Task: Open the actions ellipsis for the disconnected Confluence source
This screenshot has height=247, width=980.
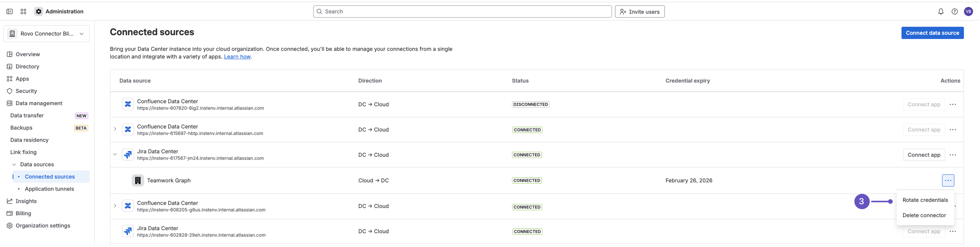Action: 953,104
